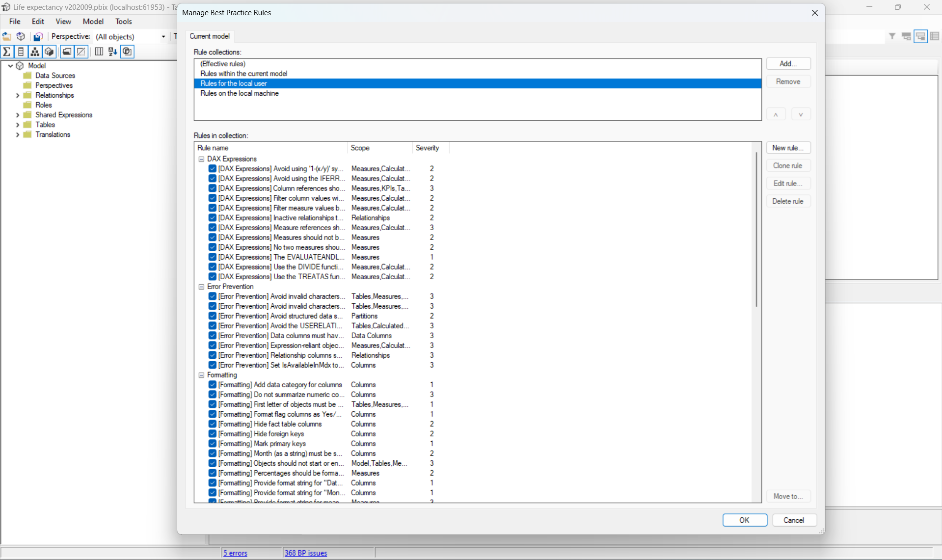This screenshot has height=560, width=942.
Task: Open the View menu
Action: (63, 22)
